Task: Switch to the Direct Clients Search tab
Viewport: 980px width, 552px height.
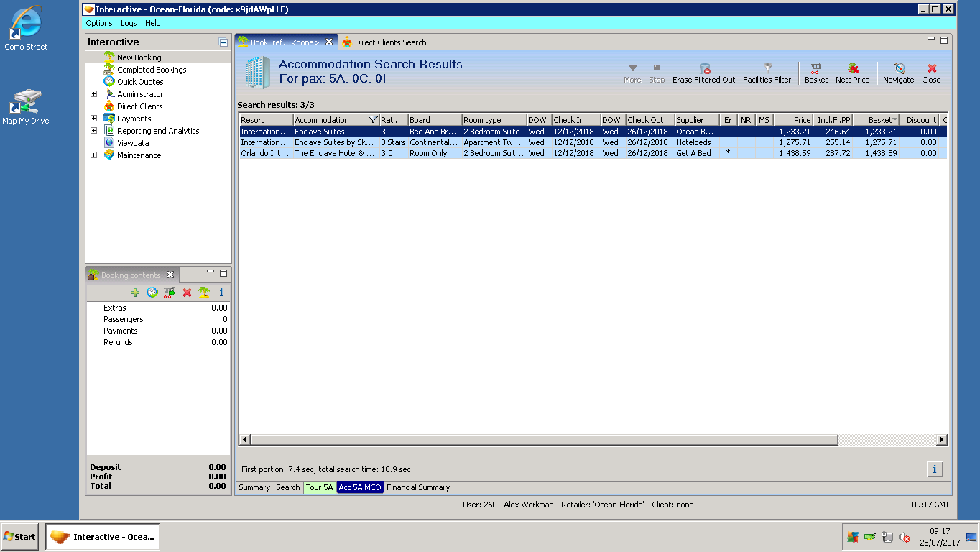Action: [391, 42]
